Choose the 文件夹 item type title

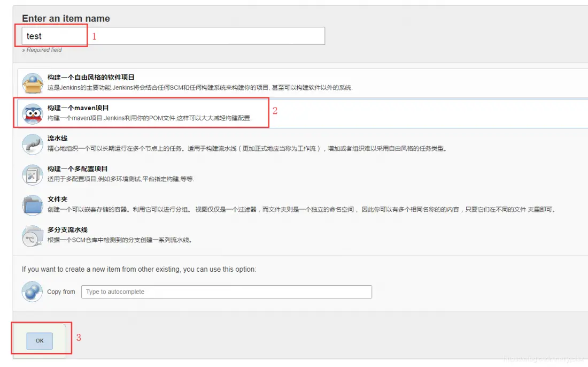point(57,199)
